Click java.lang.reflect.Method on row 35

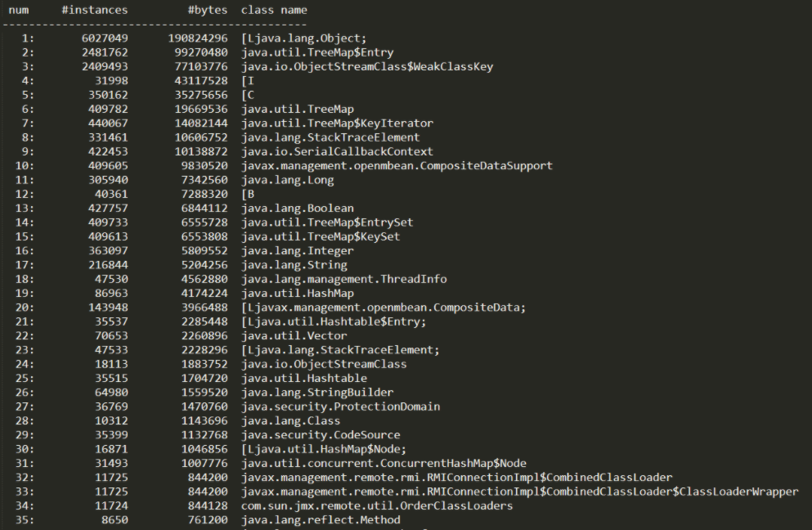pos(321,519)
